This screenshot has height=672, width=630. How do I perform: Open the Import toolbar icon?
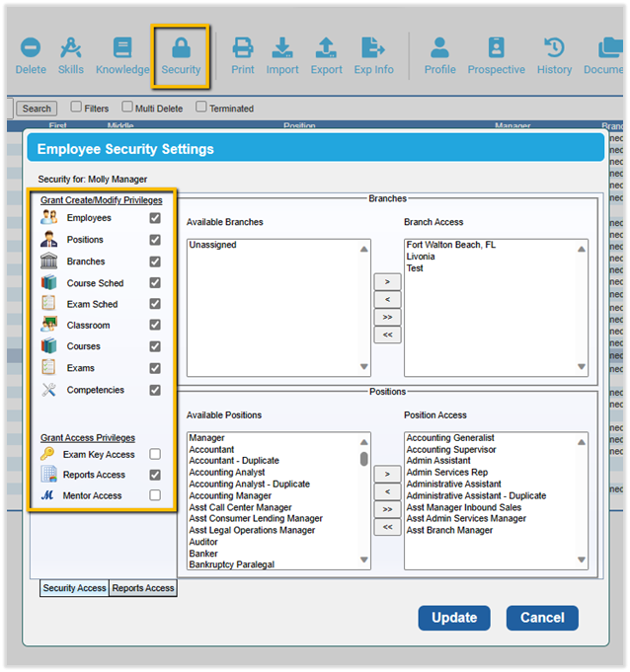(x=282, y=48)
